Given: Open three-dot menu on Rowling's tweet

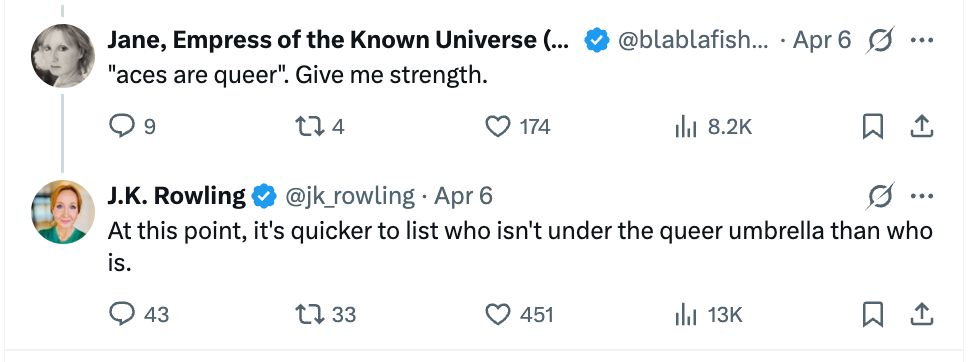Looking at the screenshot, I should (922, 196).
